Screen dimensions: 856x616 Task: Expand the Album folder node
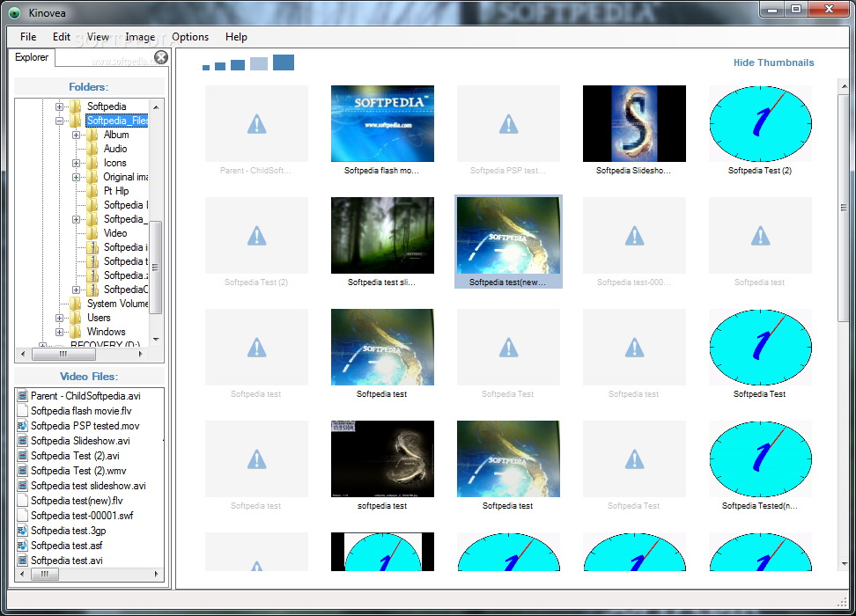77,135
